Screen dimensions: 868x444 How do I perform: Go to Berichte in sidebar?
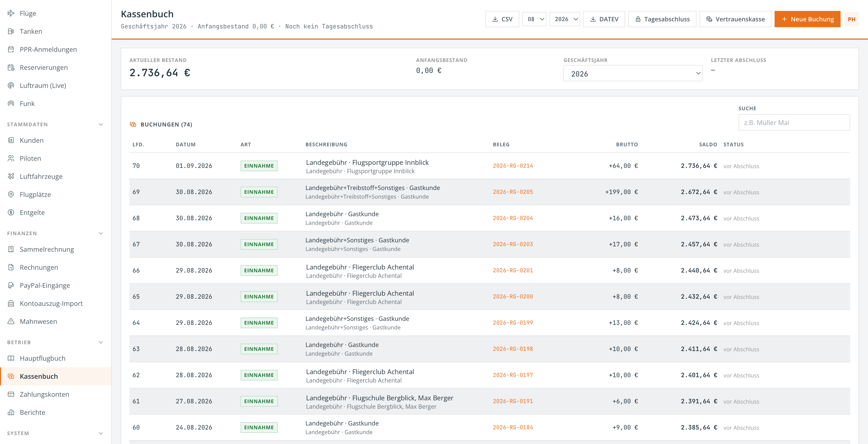[56, 412]
